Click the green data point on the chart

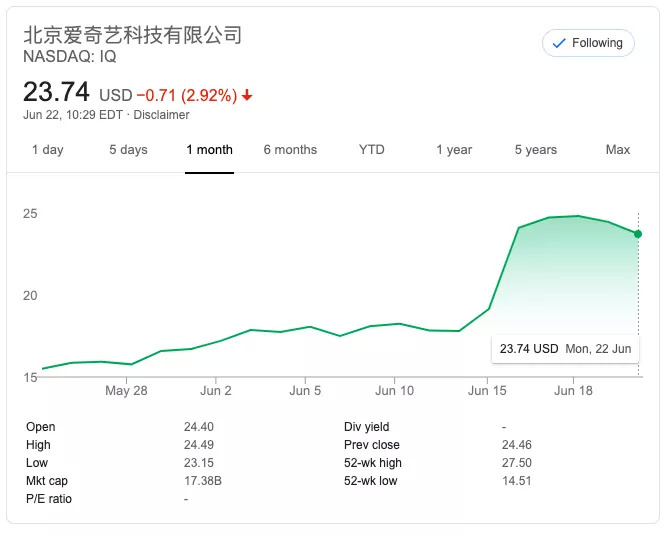tap(638, 234)
